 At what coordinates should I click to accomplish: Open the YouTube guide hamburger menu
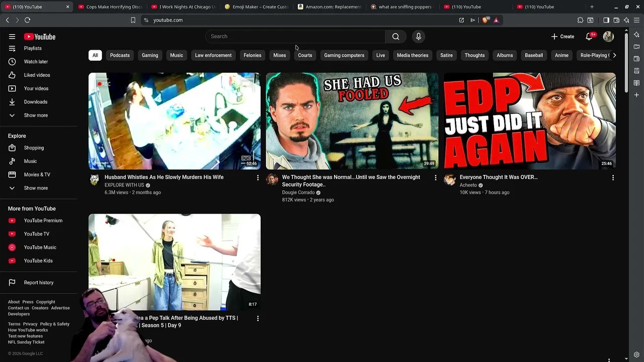coord(12,37)
